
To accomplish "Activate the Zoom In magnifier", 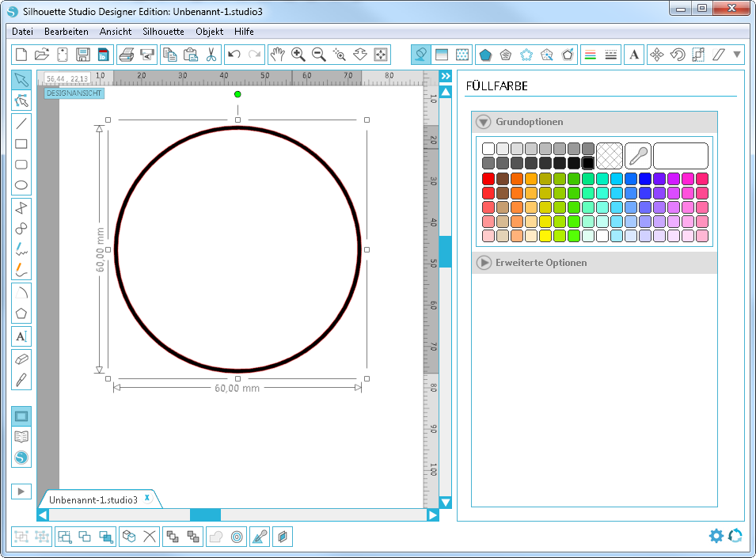I will click(298, 55).
